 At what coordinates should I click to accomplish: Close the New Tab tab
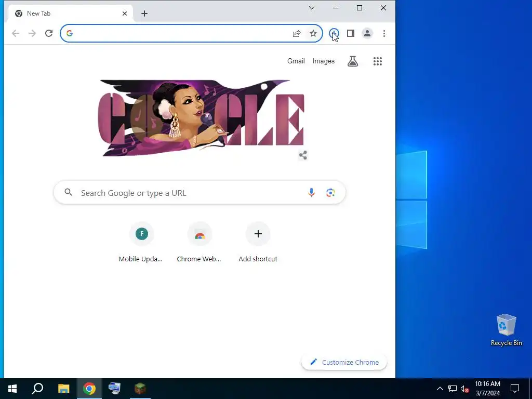[125, 14]
